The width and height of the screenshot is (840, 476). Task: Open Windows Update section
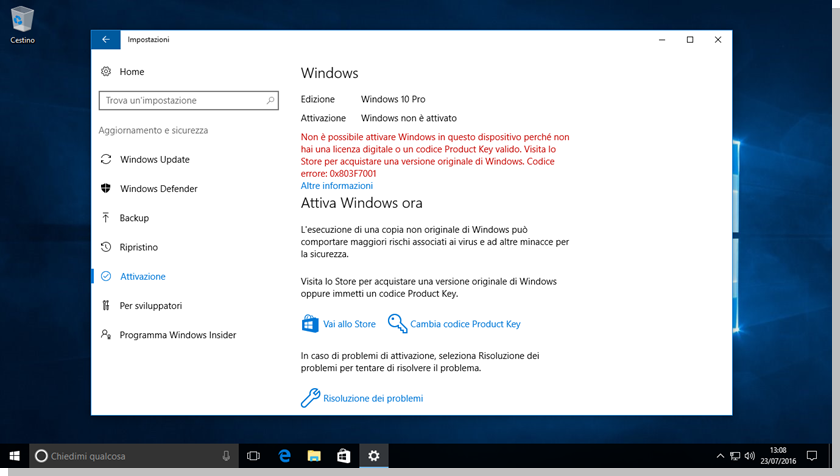155,160
